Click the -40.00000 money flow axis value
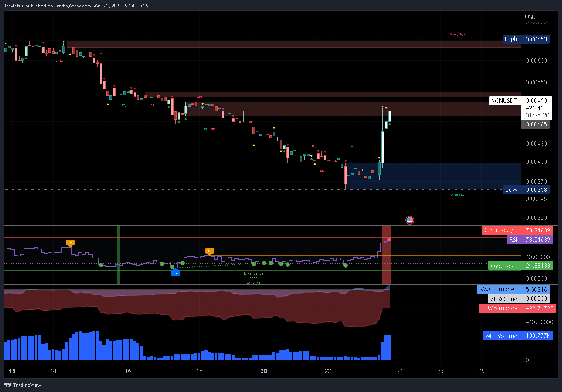 pyautogui.click(x=539, y=322)
